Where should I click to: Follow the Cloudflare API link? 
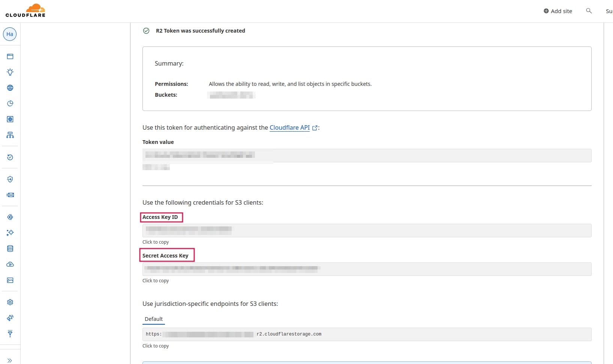(x=290, y=127)
